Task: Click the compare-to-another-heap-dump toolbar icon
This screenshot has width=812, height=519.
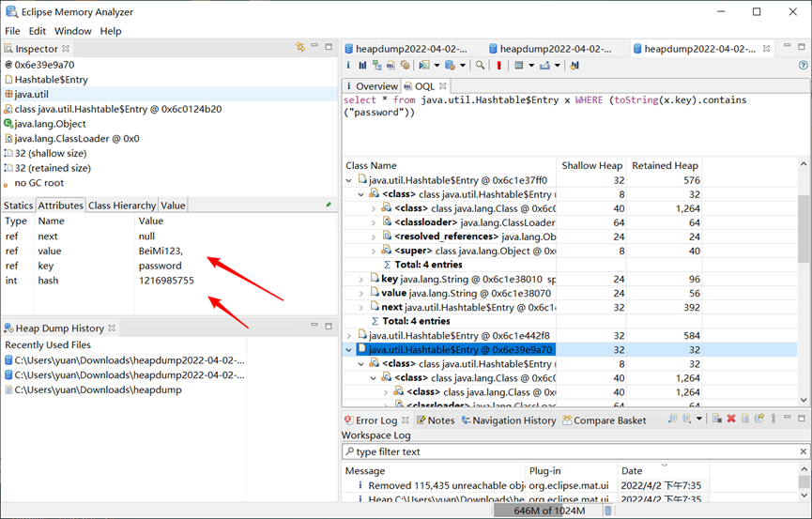Action: (575, 66)
